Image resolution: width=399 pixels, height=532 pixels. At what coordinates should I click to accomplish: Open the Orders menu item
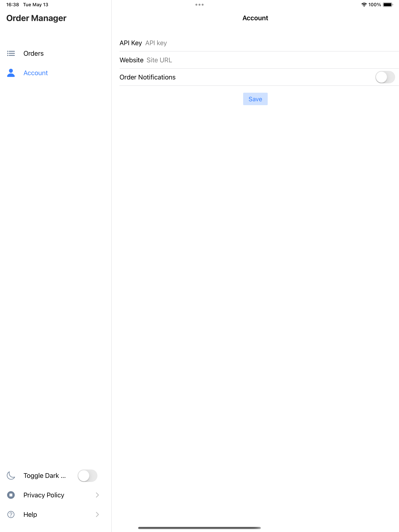click(56, 53)
